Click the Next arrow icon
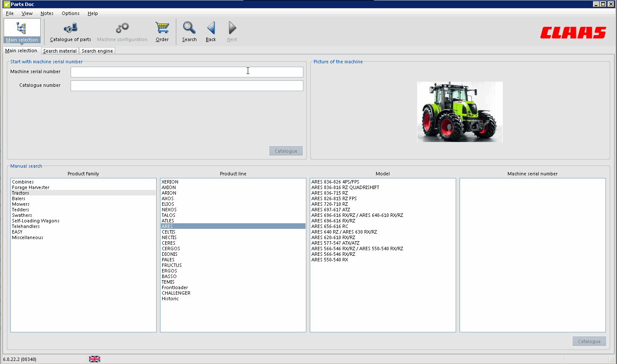 point(232,30)
